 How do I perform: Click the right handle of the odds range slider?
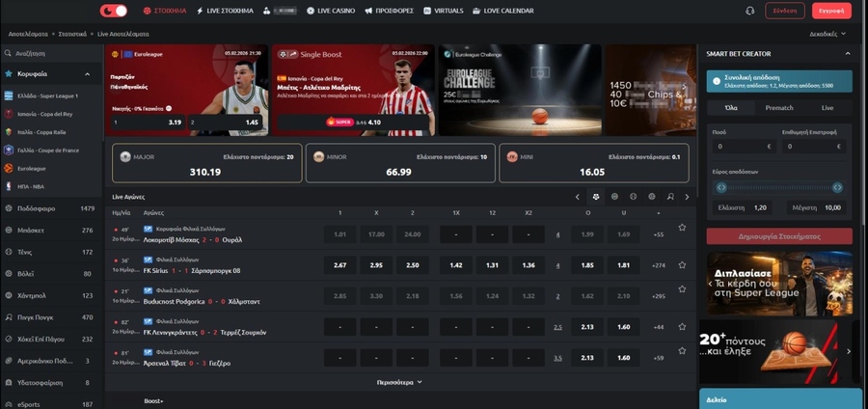click(x=837, y=187)
